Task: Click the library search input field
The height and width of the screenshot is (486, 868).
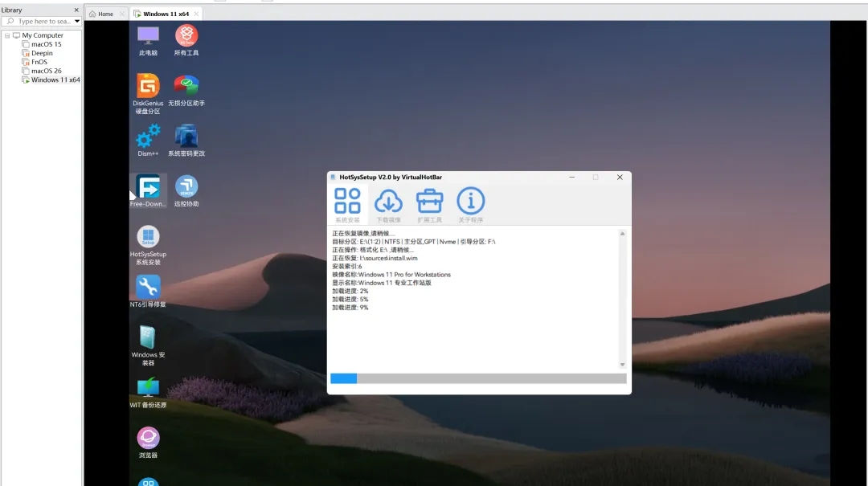Action: tap(43, 22)
